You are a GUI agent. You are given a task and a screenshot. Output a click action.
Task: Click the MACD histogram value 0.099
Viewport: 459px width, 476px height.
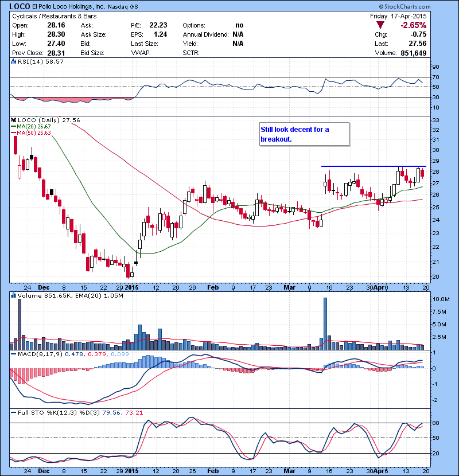click(x=120, y=354)
